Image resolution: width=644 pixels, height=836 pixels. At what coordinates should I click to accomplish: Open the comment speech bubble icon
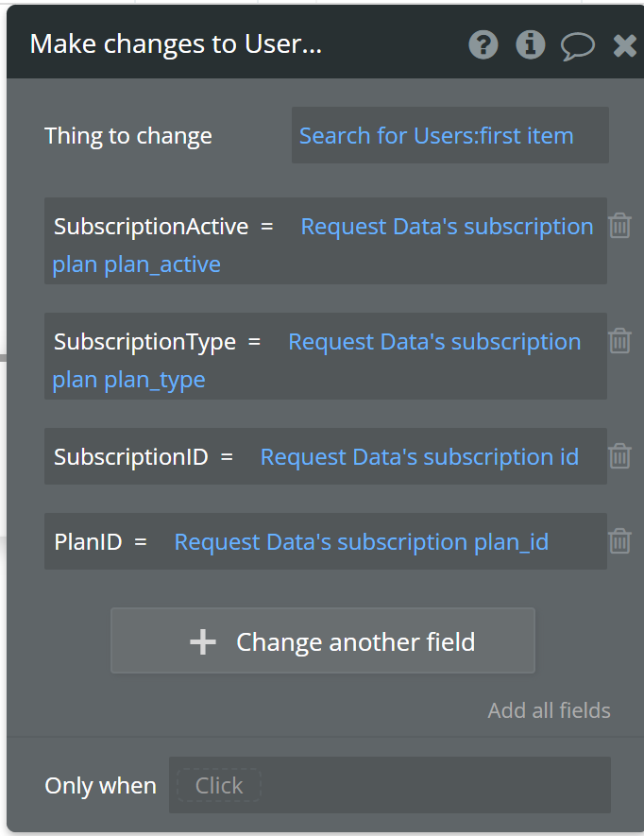pyautogui.click(x=577, y=46)
